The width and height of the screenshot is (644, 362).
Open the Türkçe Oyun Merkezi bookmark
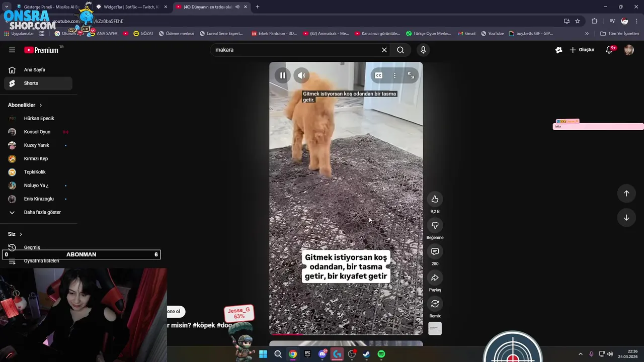pyautogui.click(x=429, y=34)
